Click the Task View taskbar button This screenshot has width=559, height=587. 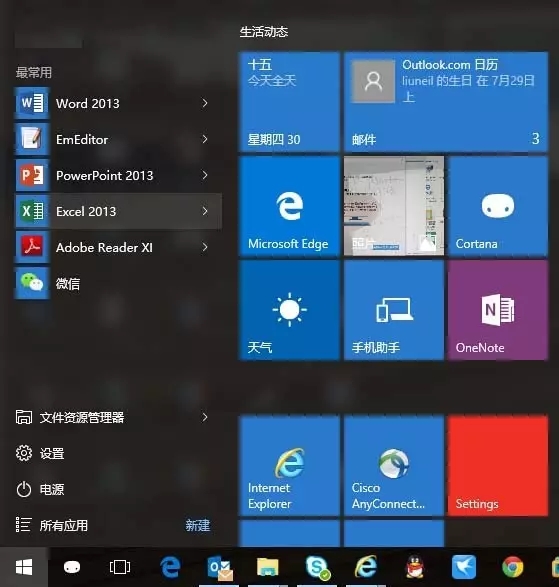[x=120, y=567]
